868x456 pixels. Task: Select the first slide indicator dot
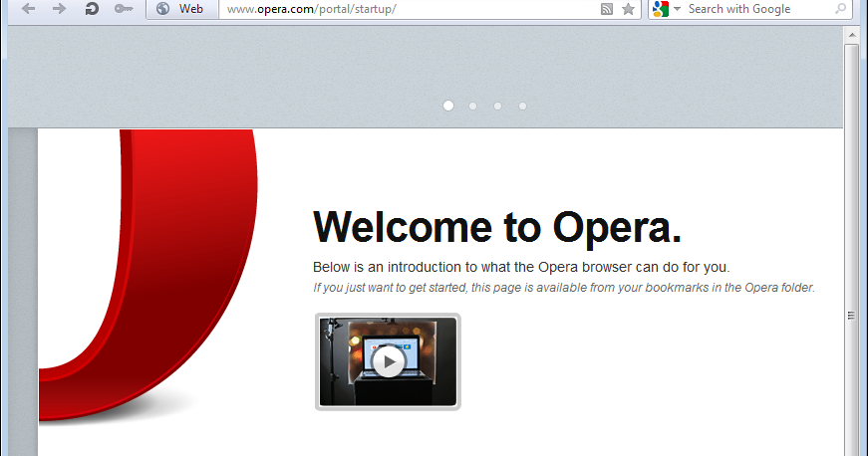pyautogui.click(x=448, y=106)
